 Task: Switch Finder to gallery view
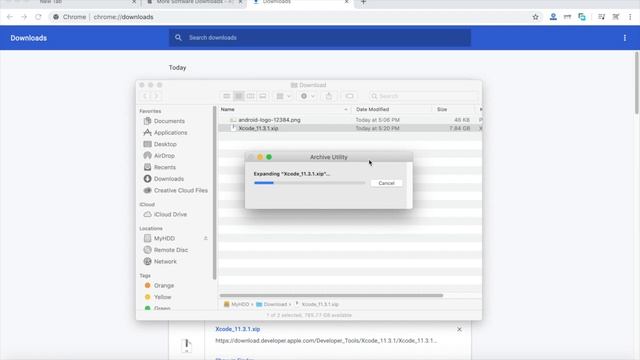click(262, 96)
